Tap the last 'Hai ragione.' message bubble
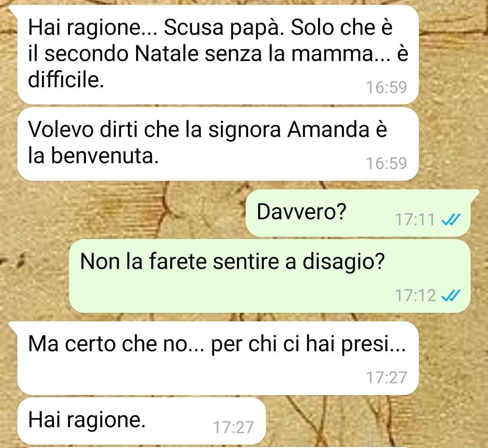 click(141, 421)
